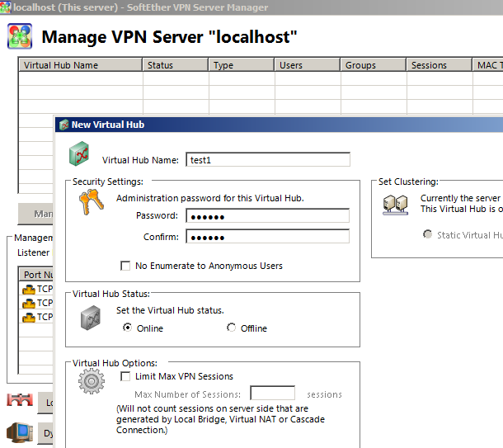Click the New Virtual Hub title icon
The image size is (503, 448).
point(64,125)
